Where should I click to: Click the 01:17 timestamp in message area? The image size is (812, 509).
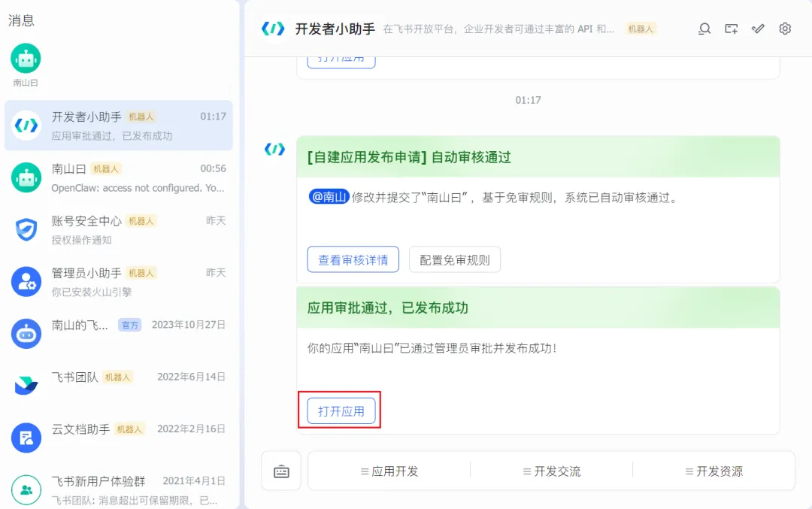[528, 100]
